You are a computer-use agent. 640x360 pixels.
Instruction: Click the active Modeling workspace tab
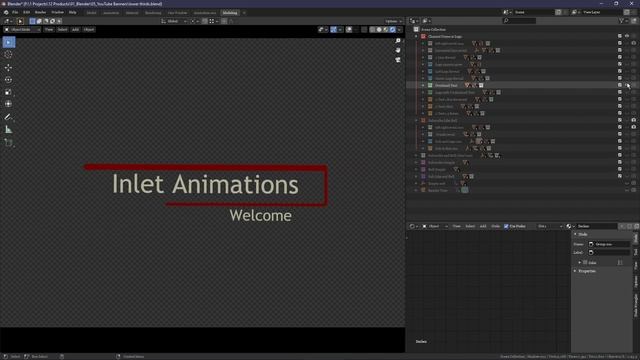click(x=230, y=13)
